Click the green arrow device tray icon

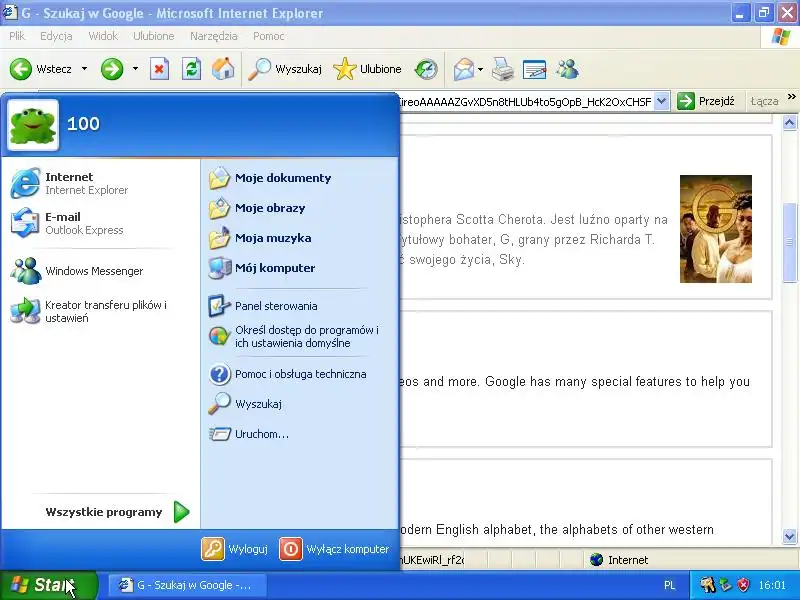tap(726, 585)
